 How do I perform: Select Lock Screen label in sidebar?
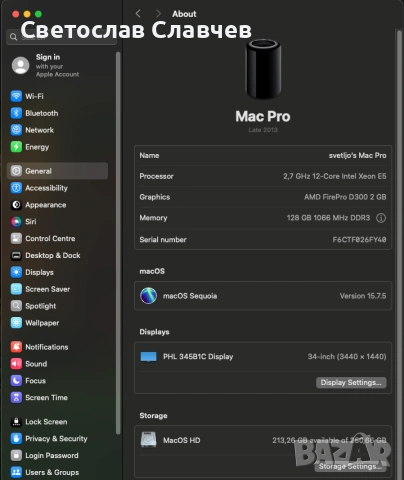coord(46,422)
